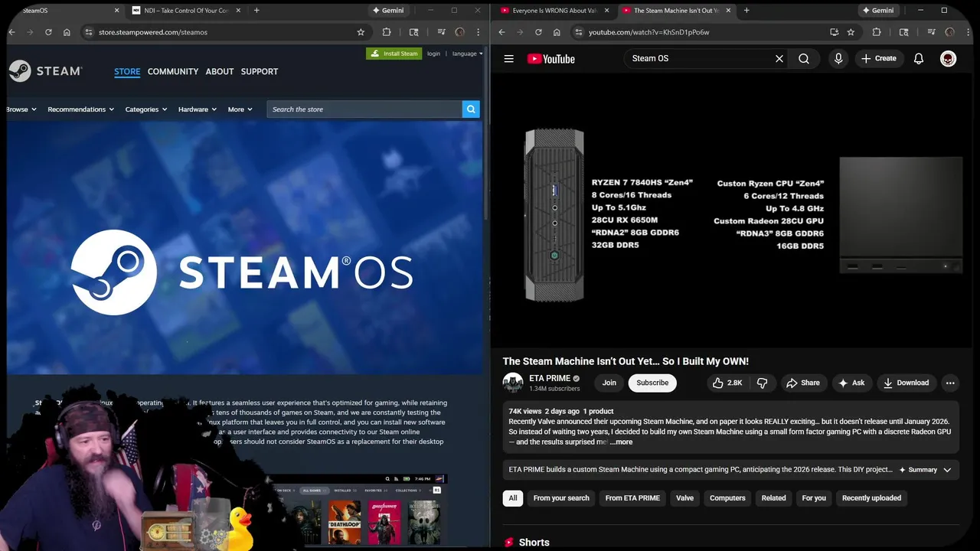Open the YouTube account avatar menu
The height and width of the screenshot is (551, 980).
coord(948,59)
